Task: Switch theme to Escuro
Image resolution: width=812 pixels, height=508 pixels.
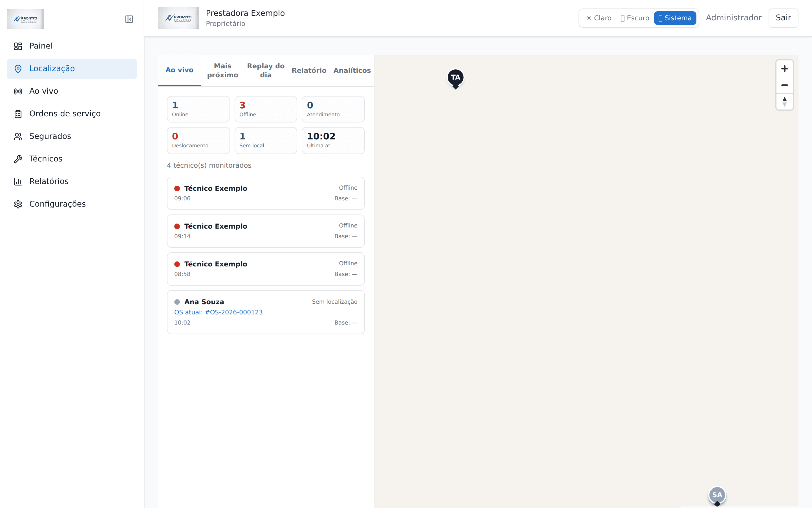Action: tap(635, 18)
